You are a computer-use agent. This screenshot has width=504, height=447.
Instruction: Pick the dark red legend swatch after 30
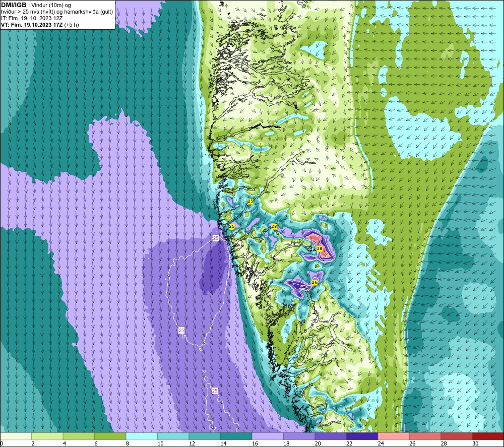pyautogui.click(x=488, y=436)
